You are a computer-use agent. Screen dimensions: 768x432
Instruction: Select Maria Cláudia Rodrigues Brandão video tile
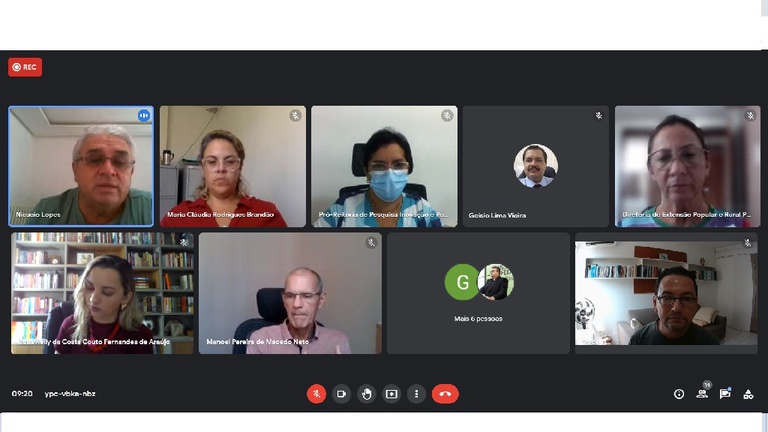click(233, 167)
